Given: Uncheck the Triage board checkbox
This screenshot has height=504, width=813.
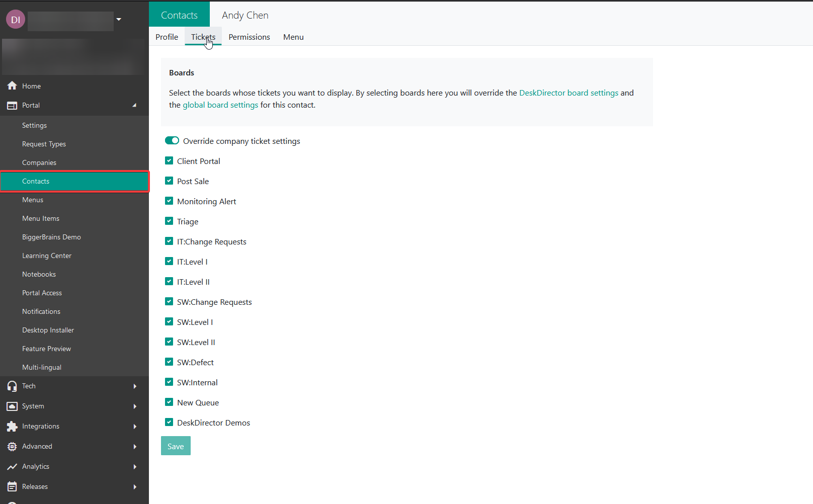Looking at the screenshot, I should [169, 221].
